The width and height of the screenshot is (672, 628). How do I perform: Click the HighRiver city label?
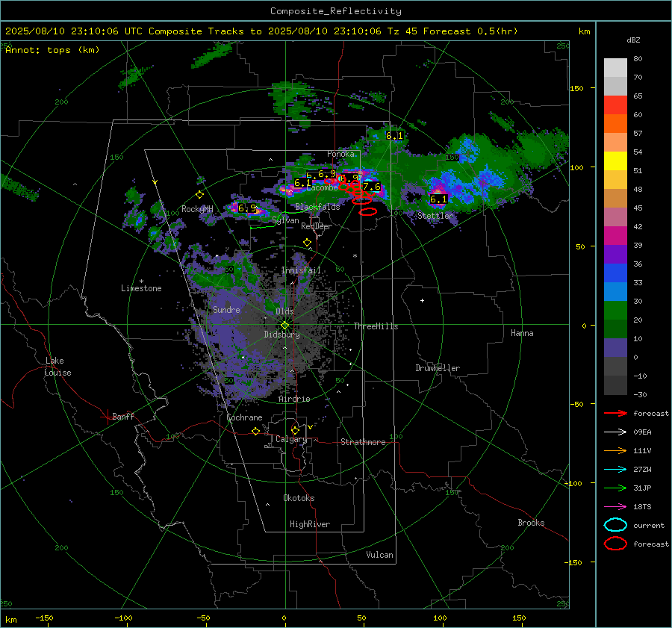pos(310,524)
